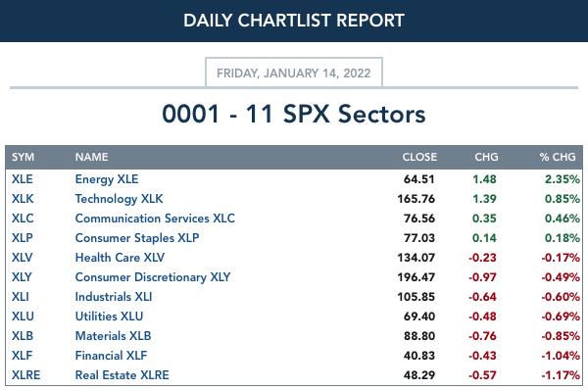Open Utilities XLU name link

pos(109,317)
